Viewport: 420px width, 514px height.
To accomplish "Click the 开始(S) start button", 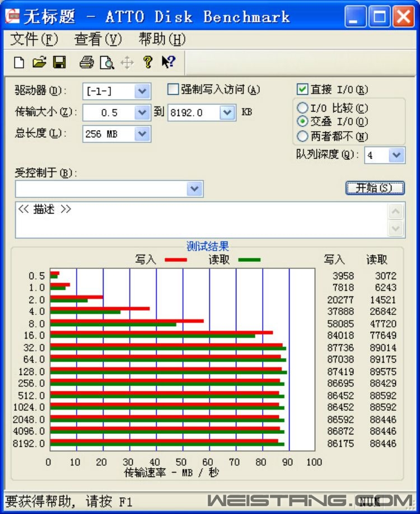I will pos(375,188).
